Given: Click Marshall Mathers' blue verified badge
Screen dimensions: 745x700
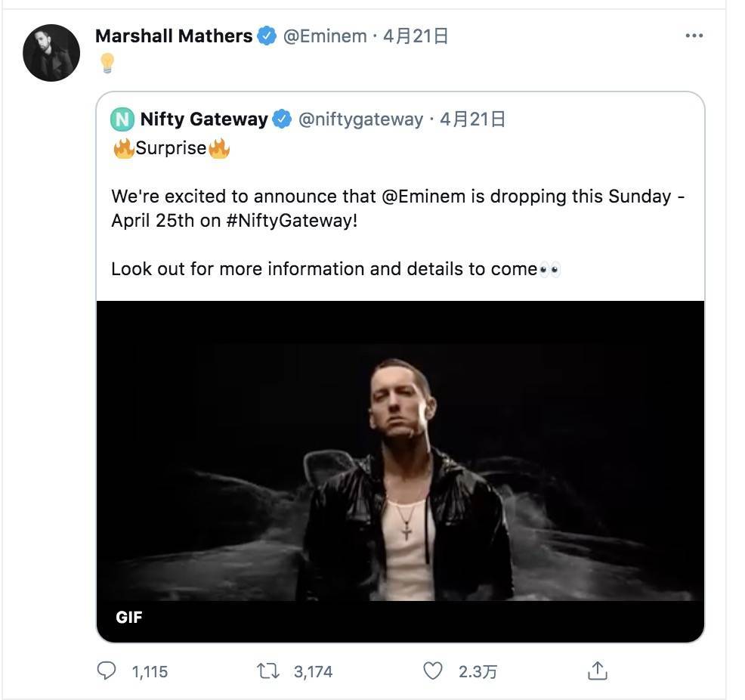Looking at the screenshot, I should pos(267,36).
